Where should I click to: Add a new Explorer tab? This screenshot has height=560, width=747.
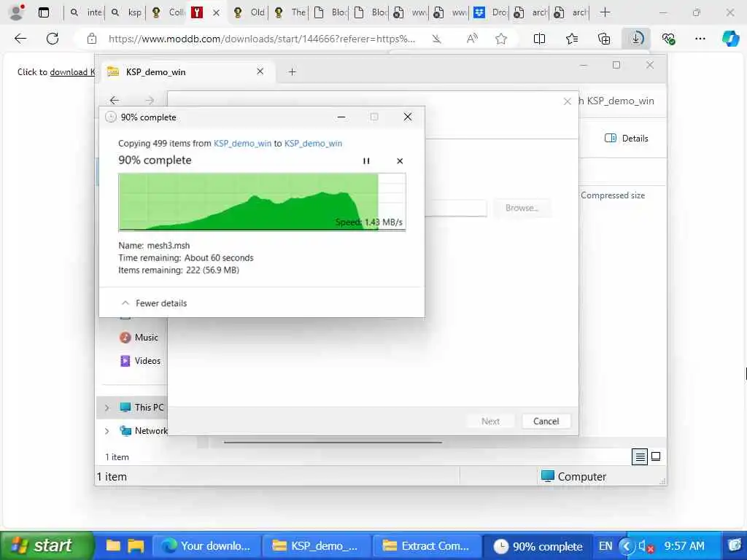(293, 72)
